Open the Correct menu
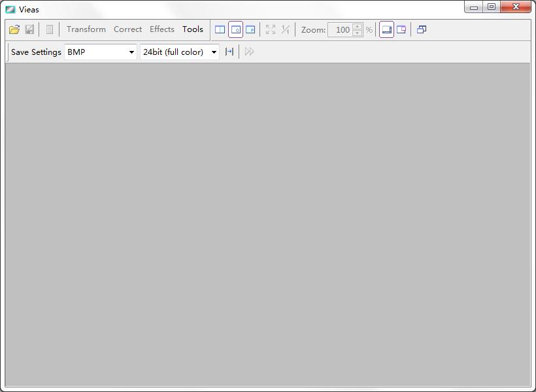This screenshot has width=536, height=392. [x=127, y=29]
